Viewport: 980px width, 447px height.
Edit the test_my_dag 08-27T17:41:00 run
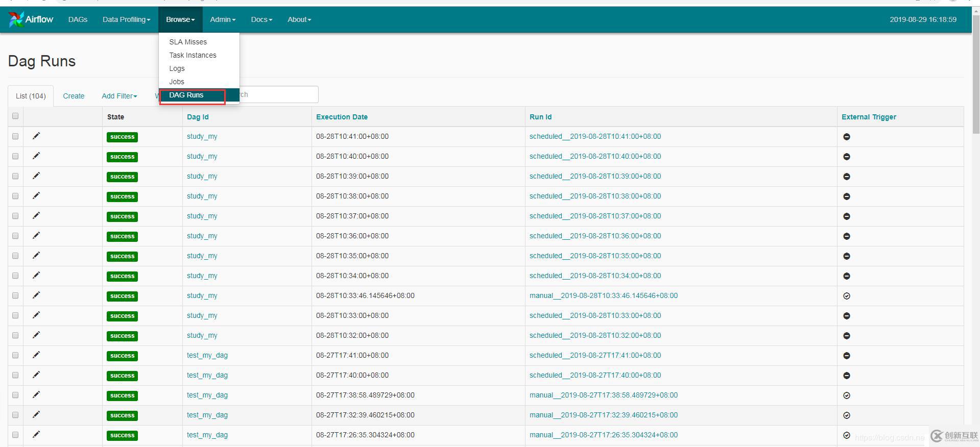coord(36,355)
